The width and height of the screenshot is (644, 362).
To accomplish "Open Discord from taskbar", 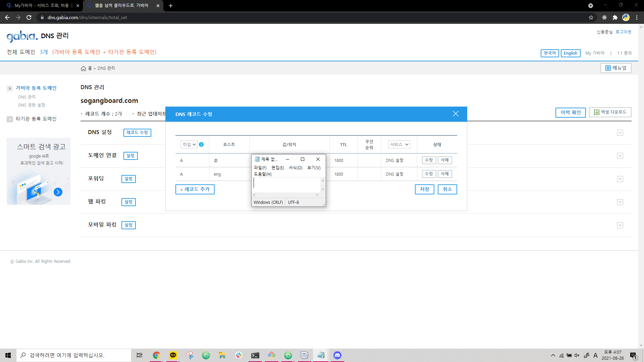I will (x=337, y=355).
